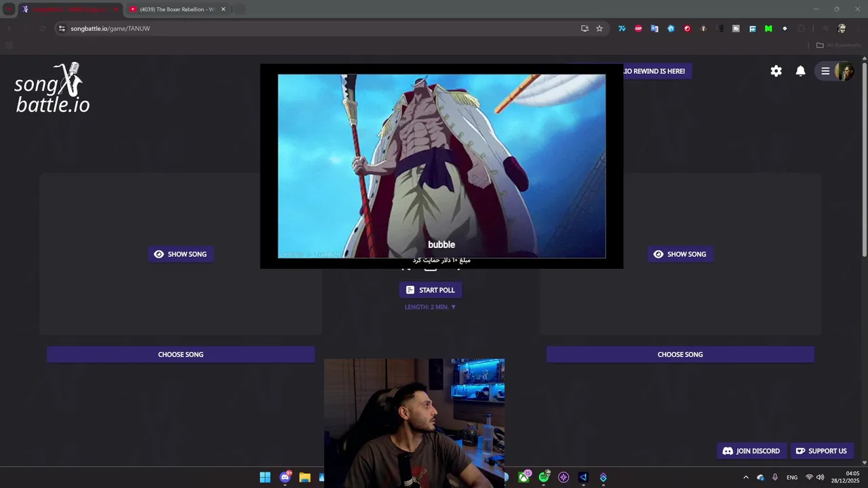Reveal the left song with Show Song
Image resolution: width=868 pixels, height=488 pixels.
tap(180, 254)
